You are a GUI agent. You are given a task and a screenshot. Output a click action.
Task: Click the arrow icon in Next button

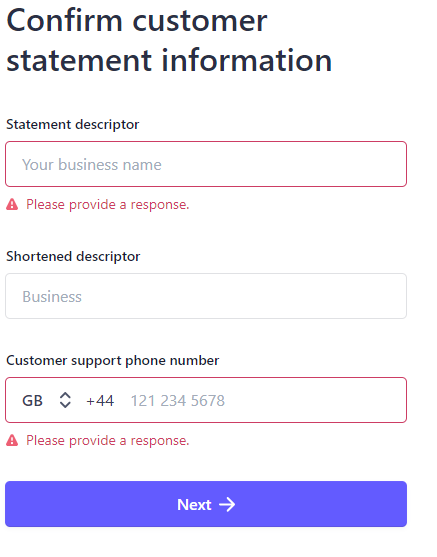(227, 504)
